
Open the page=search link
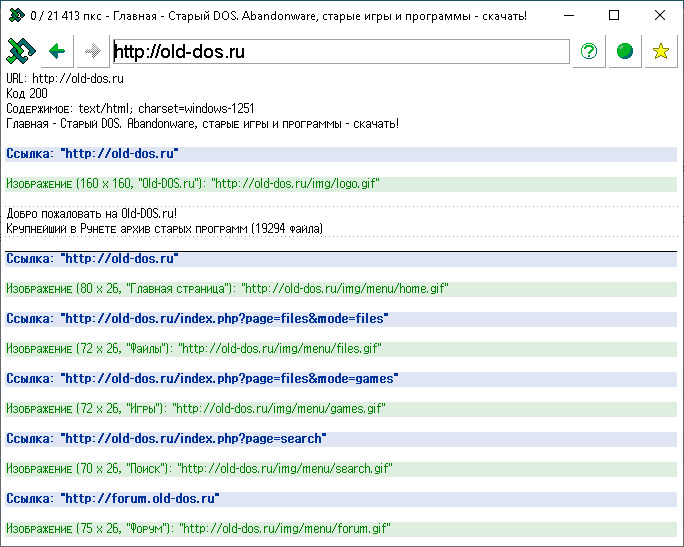tap(193, 439)
